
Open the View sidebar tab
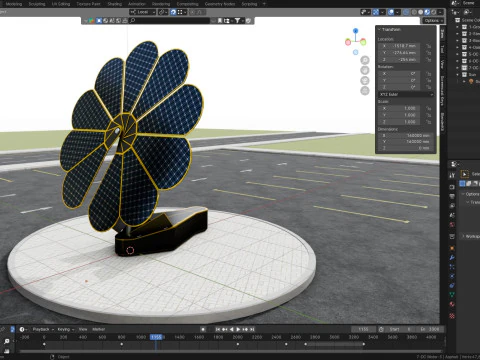click(442, 64)
